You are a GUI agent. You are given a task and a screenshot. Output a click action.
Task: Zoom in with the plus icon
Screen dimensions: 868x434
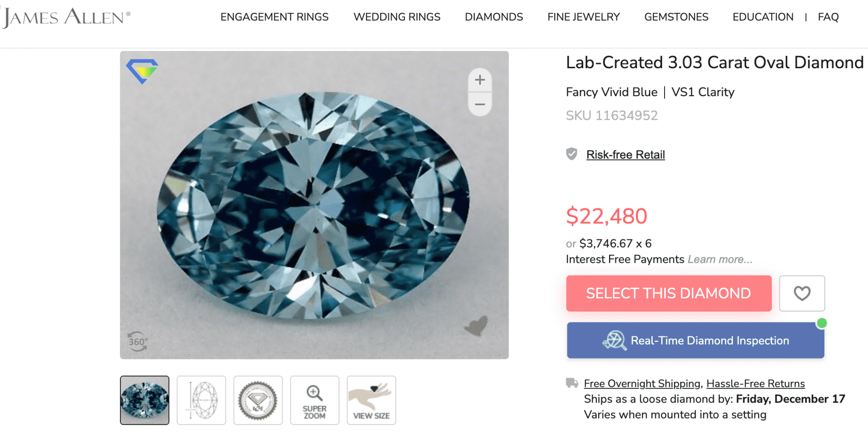pos(480,80)
